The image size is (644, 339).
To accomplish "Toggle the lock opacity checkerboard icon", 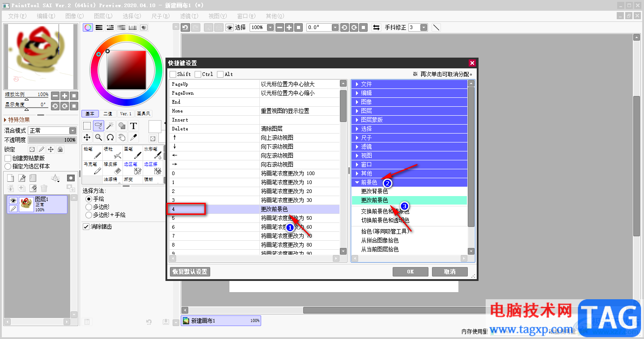I will click(x=32, y=150).
